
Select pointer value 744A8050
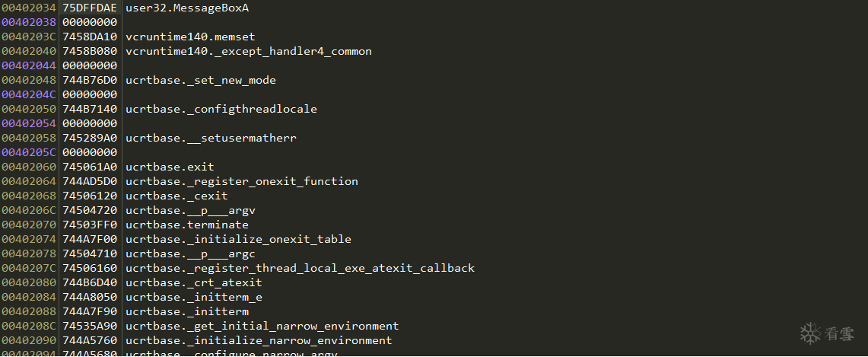coord(90,298)
